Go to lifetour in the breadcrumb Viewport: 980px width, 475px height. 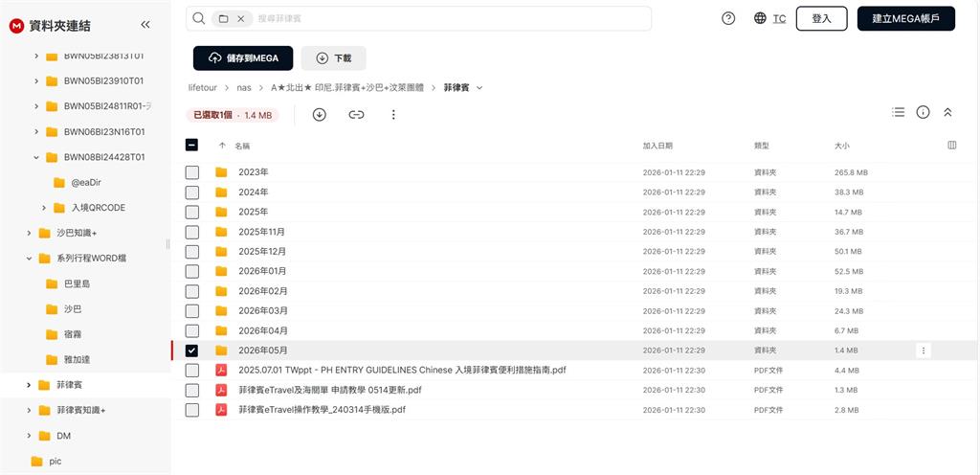tap(203, 88)
